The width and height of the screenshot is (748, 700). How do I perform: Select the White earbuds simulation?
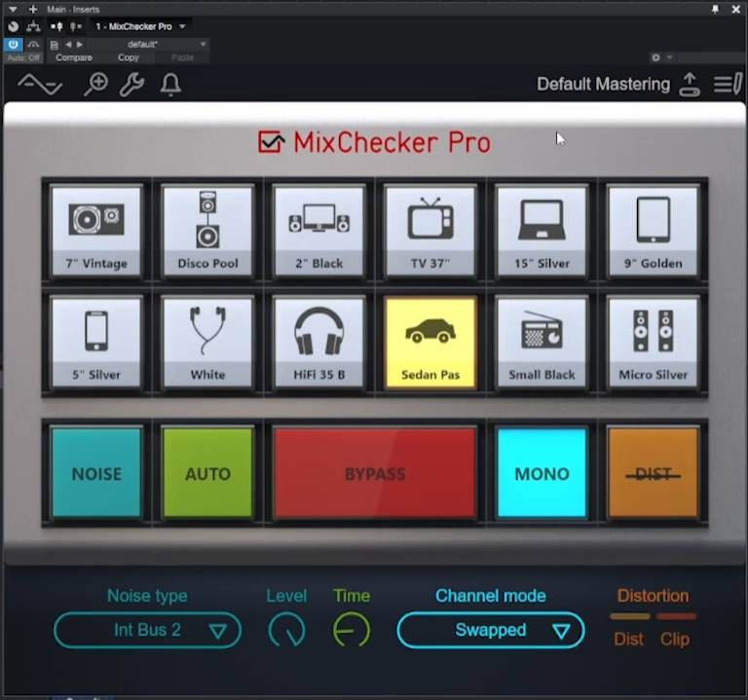click(207, 343)
